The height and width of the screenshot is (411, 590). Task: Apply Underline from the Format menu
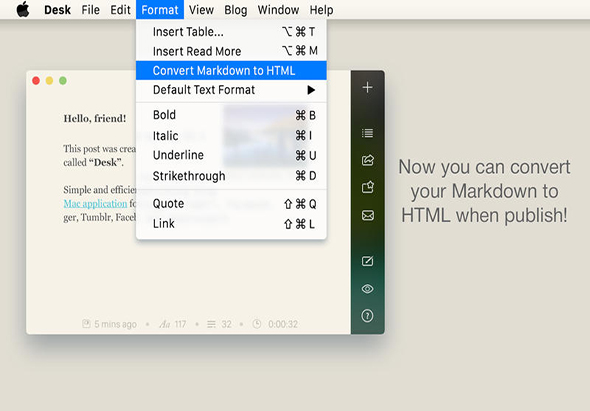pos(231,155)
